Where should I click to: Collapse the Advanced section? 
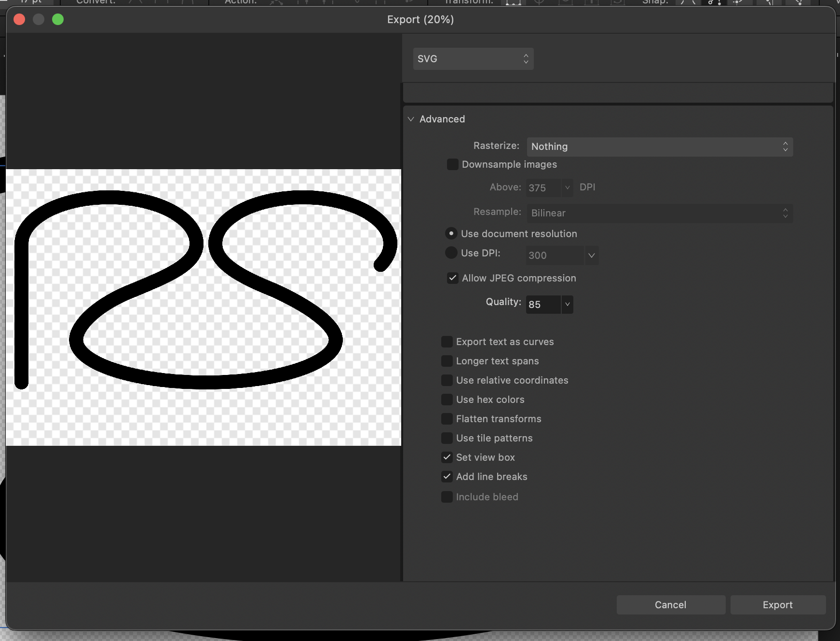pos(411,119)
